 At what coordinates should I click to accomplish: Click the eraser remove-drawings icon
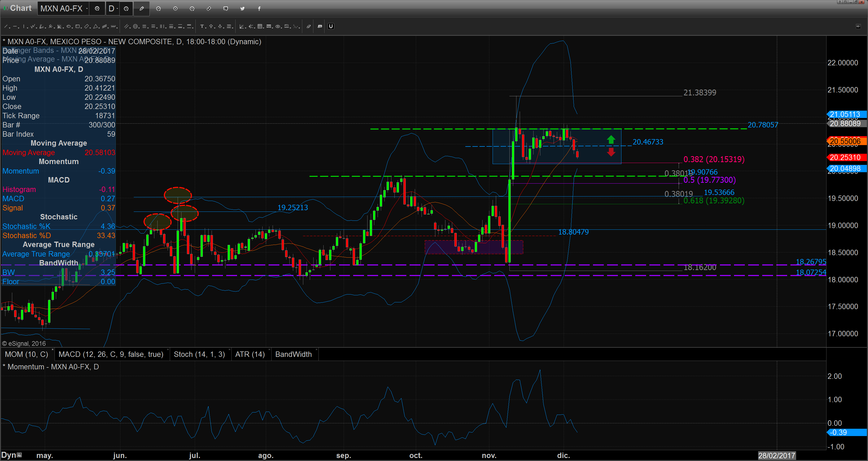click(x=308, y=26)
